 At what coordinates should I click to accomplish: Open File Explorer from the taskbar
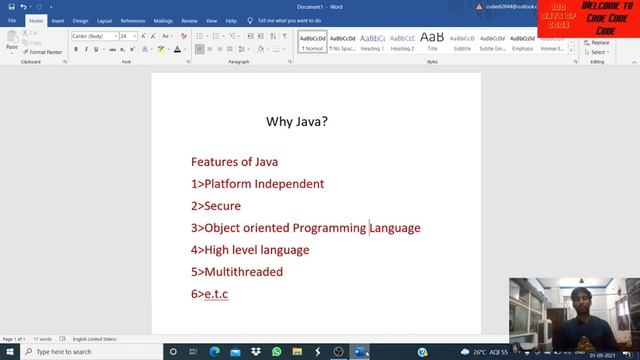pos(297,351)
